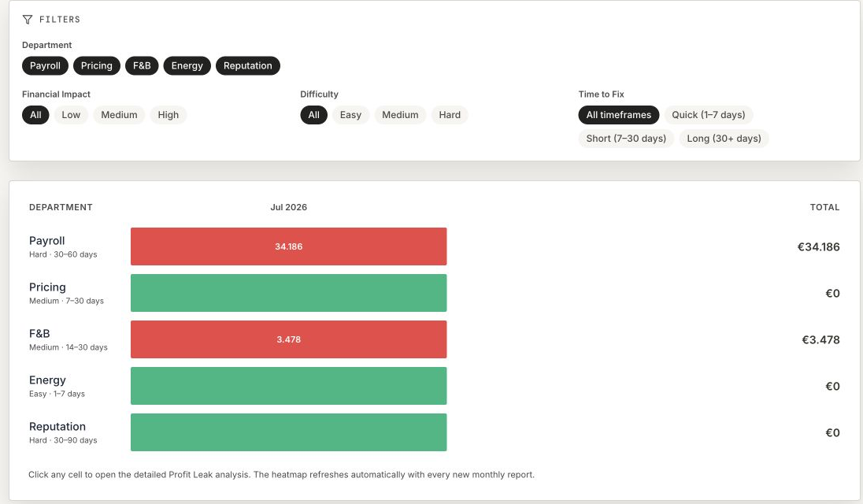
Task: Select Easy difficulty filter
Action: (x=350, y=115)
